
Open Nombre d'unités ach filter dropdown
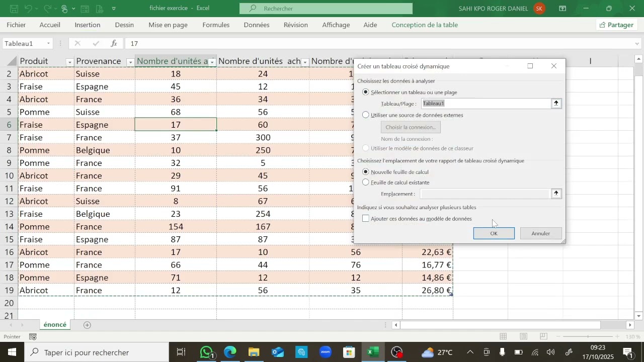pos(305,62)
